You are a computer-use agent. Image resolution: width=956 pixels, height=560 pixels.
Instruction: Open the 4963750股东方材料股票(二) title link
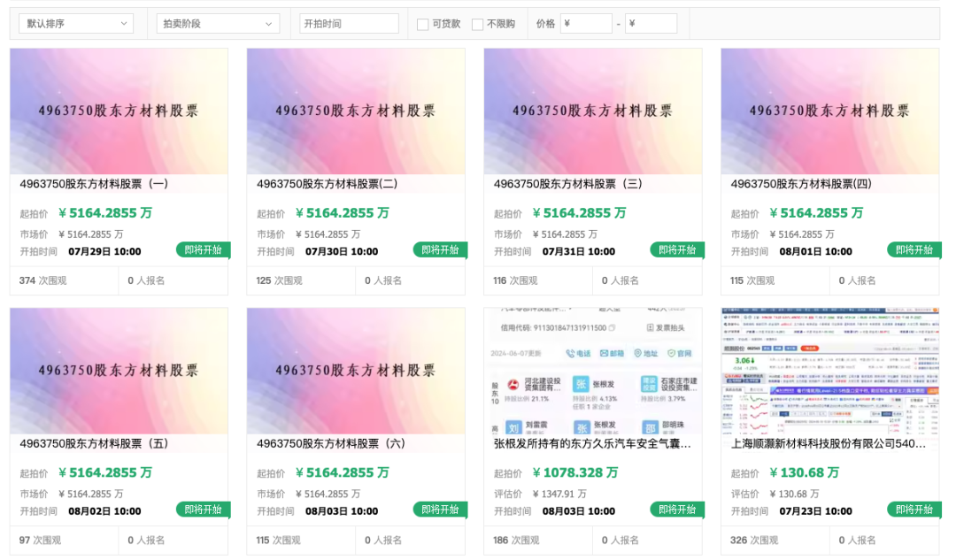tap(327, 184)
